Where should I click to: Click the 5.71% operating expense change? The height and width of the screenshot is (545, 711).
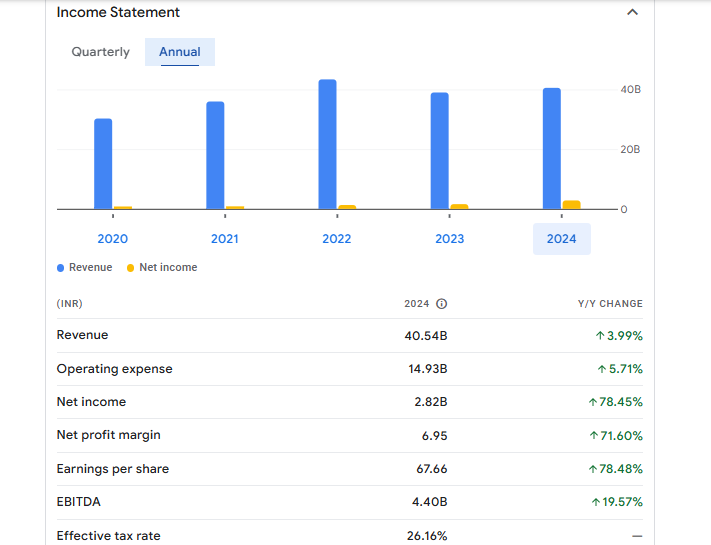click(620, 369)
